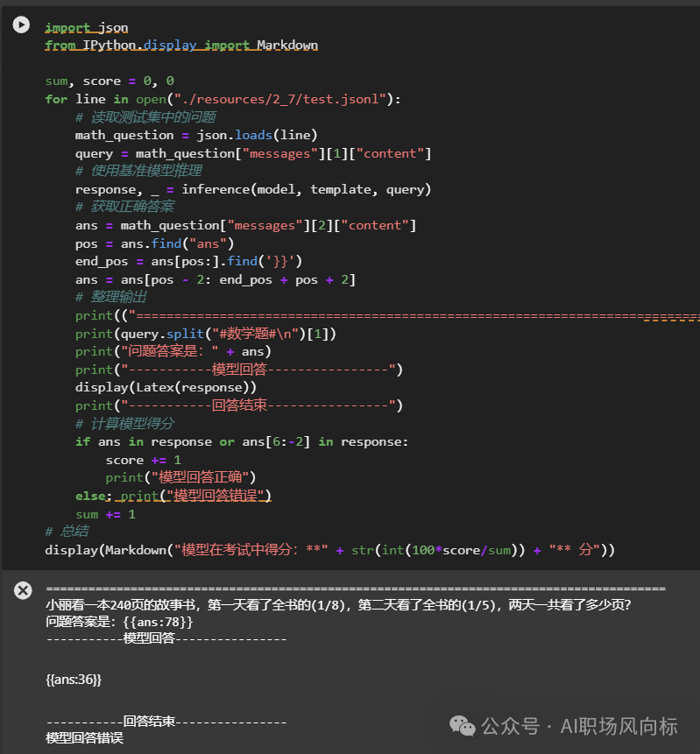The image size is (700, 754).
Task: Click the output divider labeled '回答结束'
Action: point(166,722)
